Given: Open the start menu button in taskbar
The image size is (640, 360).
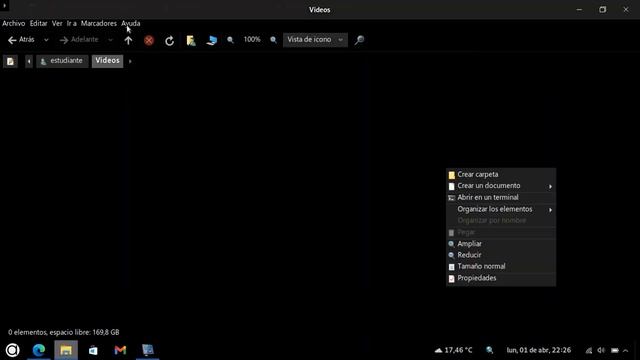Looking at the screenshot, I should click(12, 350).
